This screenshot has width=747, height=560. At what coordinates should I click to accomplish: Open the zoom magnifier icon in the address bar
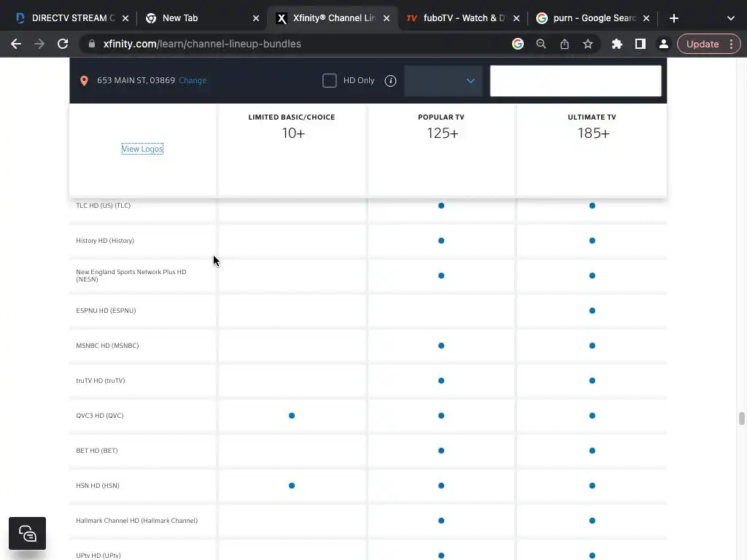pos(541,44)
